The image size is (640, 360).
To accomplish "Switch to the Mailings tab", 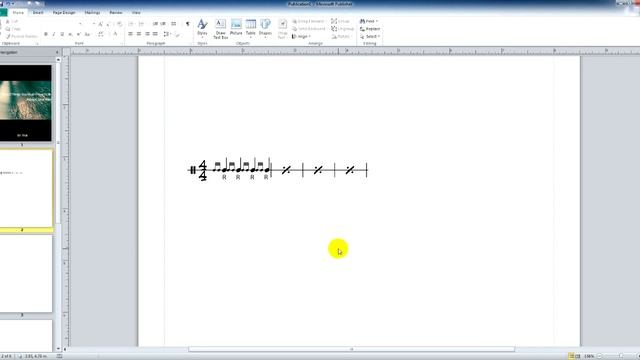I will coord(92,13).
